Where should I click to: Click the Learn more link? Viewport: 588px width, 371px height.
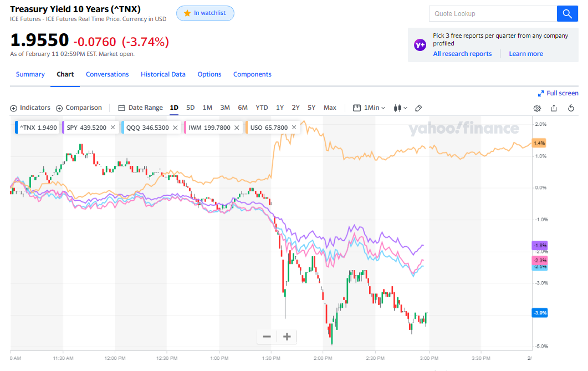[526, 54]
